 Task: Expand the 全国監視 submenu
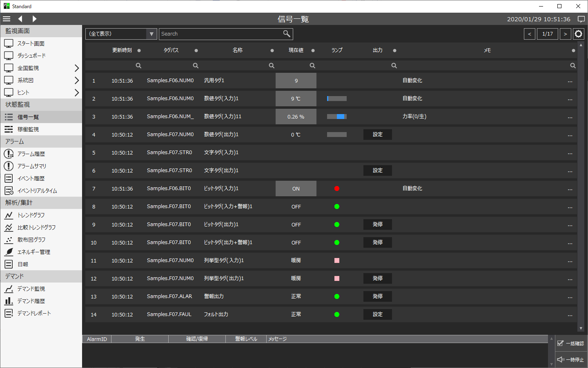(76, 68)
